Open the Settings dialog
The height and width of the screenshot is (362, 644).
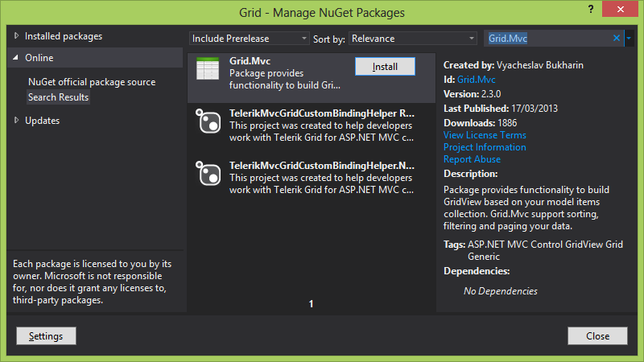(x=46, y=335)
